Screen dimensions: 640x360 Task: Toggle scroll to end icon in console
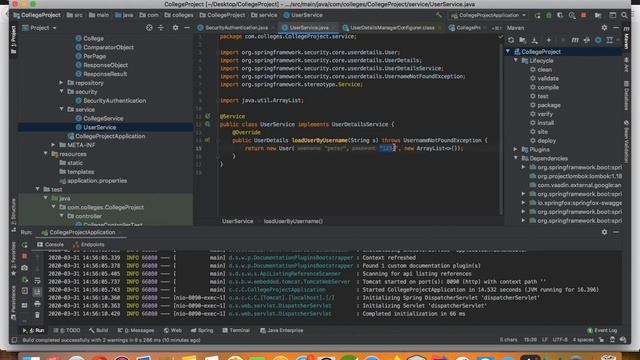37,291
